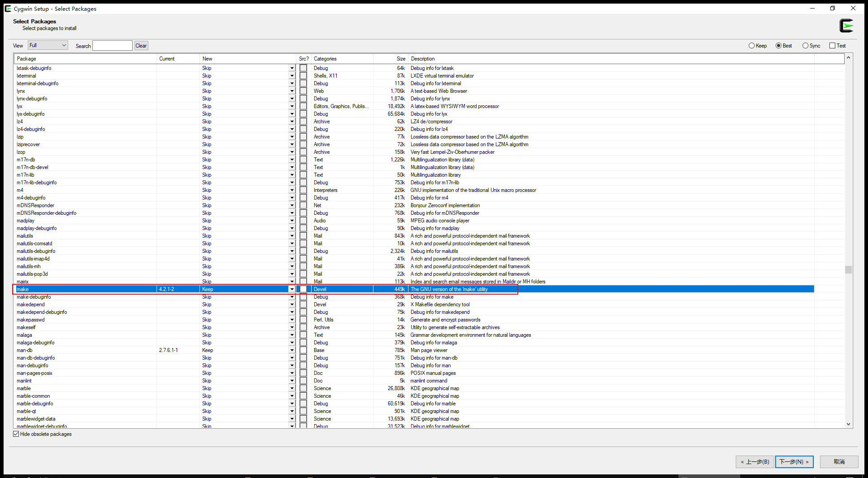The width and height of the screenshot is (868, 478).
Task: Tick the Src? checkbox for m4
Action: coord(304,190)
